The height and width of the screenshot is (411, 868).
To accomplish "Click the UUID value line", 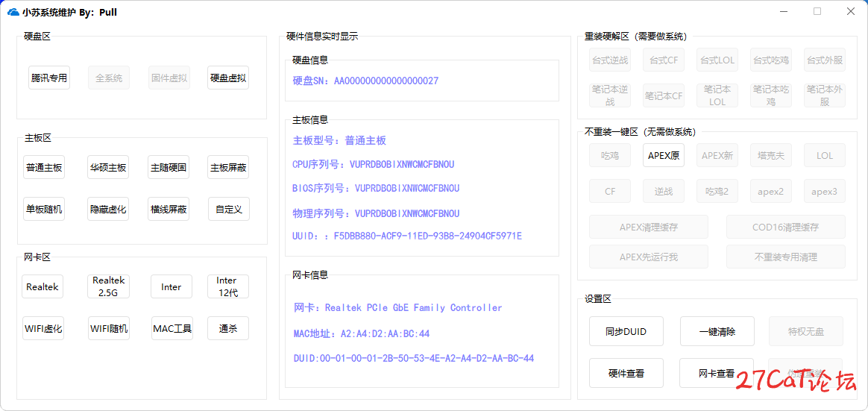I will [407, 236].
